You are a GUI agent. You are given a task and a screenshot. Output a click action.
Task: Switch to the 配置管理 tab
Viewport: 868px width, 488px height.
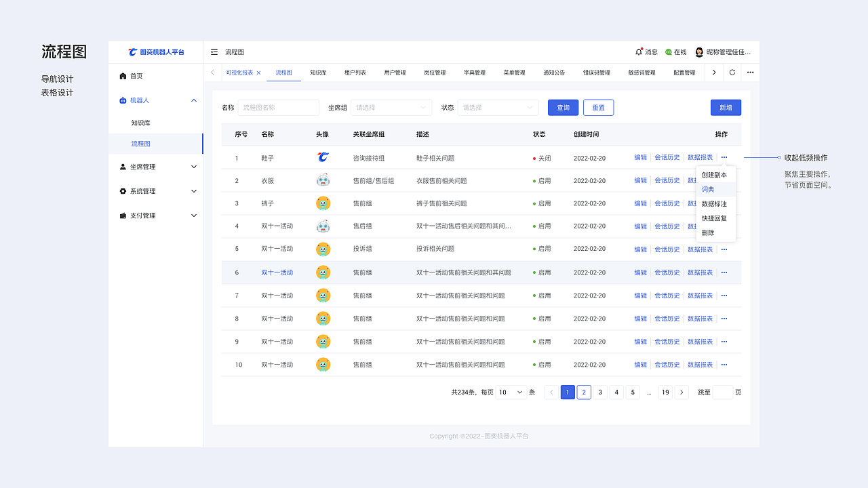point(684,73)
